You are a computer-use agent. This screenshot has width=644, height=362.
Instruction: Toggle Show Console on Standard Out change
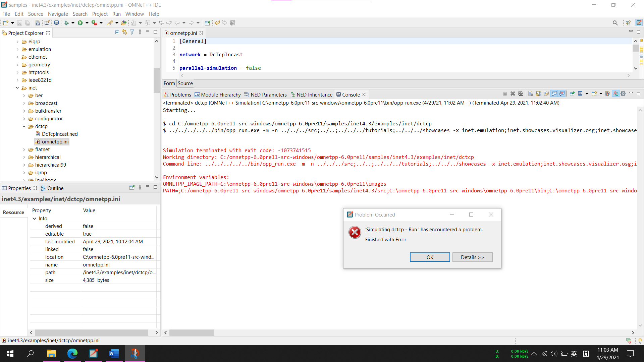coord(554,94)
